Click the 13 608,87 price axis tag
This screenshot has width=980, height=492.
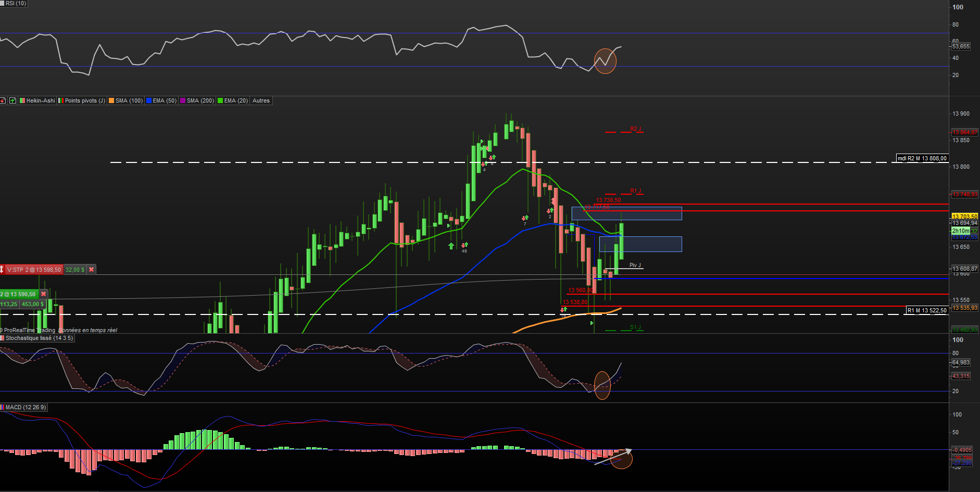tap(965, 269)
